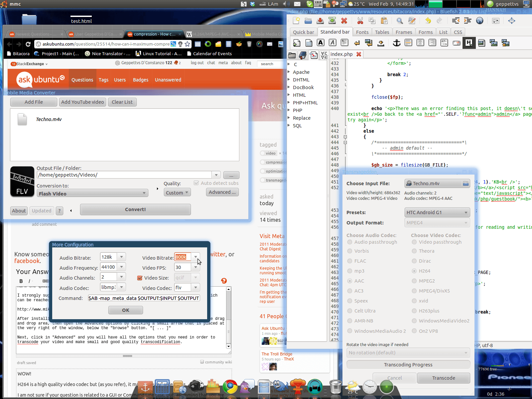Open file browser folder icon in Bluefish sidebar
The height and width of the screenshot is (399, 532).
pos(292,55)
